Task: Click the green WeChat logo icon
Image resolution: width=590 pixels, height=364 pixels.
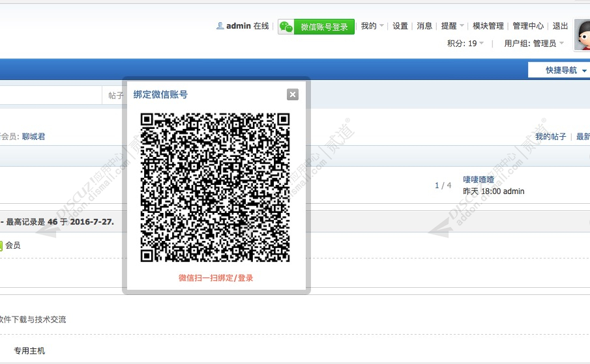Action: (286, 27)
